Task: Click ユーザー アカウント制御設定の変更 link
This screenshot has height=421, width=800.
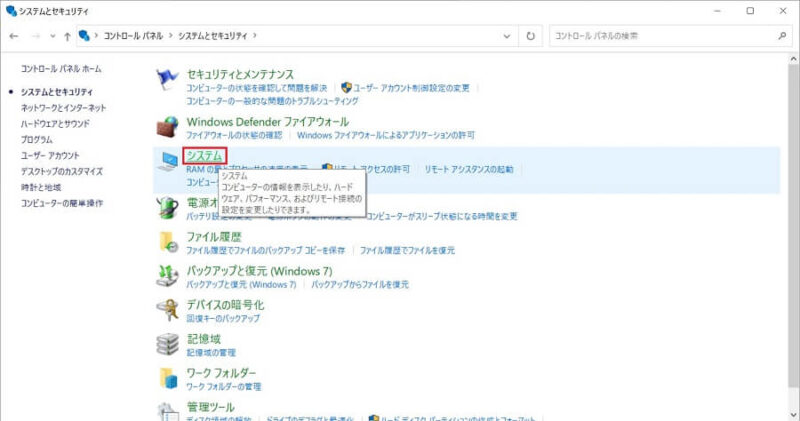Action: tap(411, 88)
